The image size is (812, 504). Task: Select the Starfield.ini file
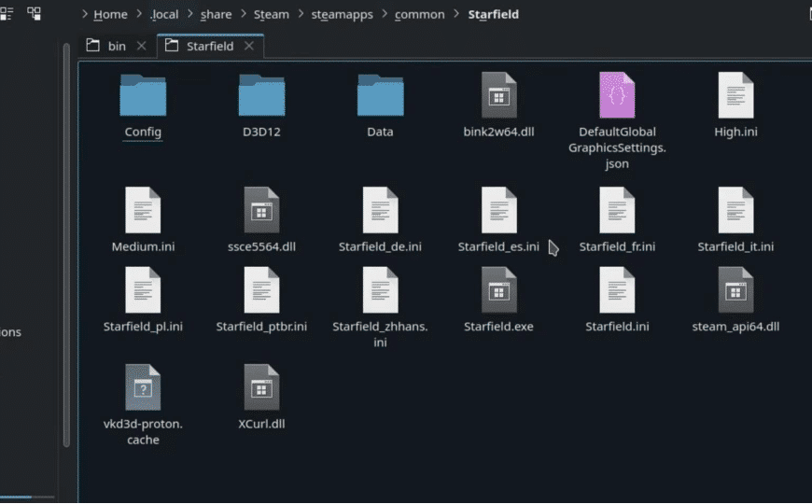(617, 299)
